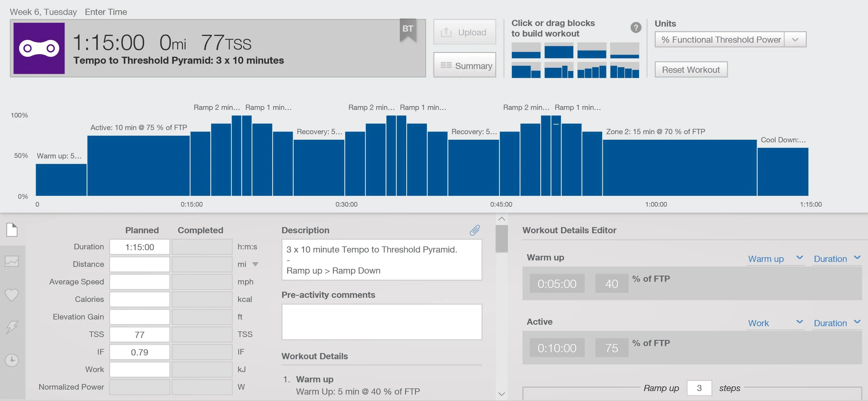Click the Pre-activity comments box
868x401 pixels.
coord(382,322)
